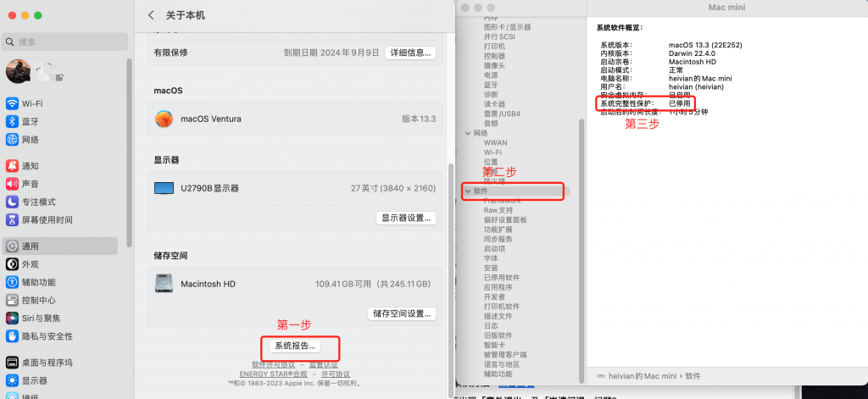This screenshot has width=868, height=399.
Task: Select 诊断 in hardware list
Action: pyautogui.click(x=491, y=95)
